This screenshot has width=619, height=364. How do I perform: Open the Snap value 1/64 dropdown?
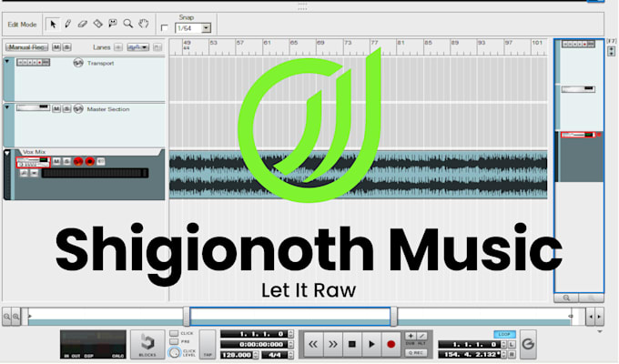pyautogui.click(x=206, y=28)
